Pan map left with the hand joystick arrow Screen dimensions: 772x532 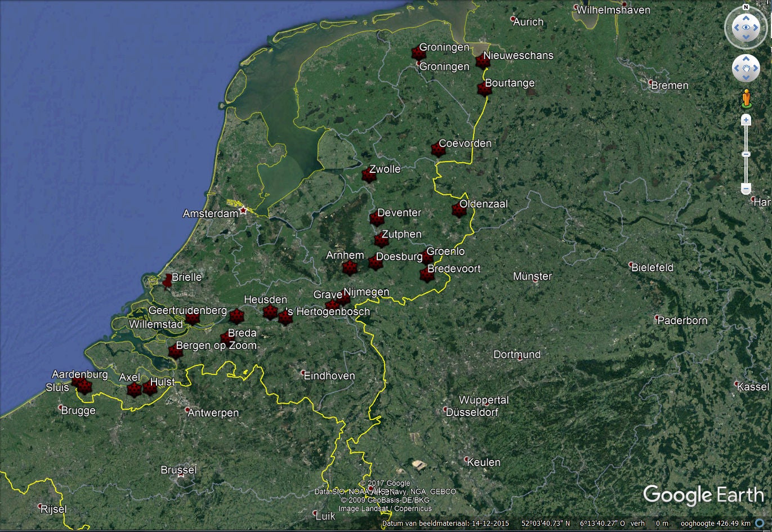tap(737, 69)
